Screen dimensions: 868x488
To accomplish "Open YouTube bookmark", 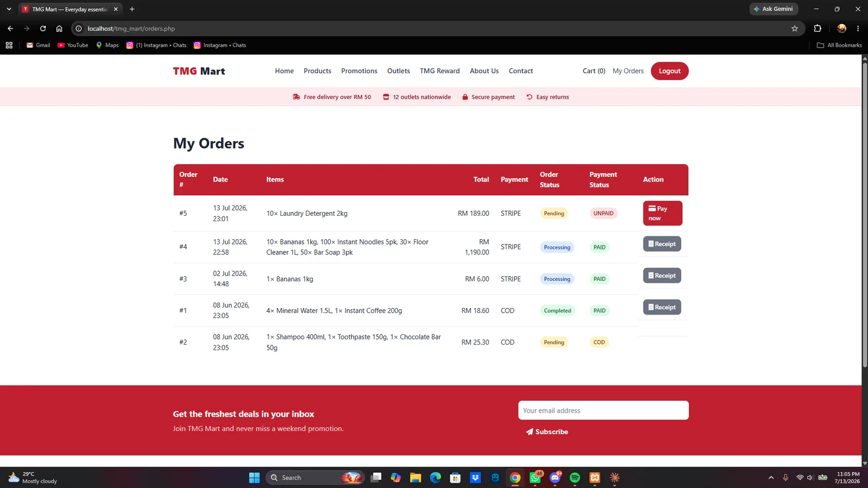I will coord(73,45).
